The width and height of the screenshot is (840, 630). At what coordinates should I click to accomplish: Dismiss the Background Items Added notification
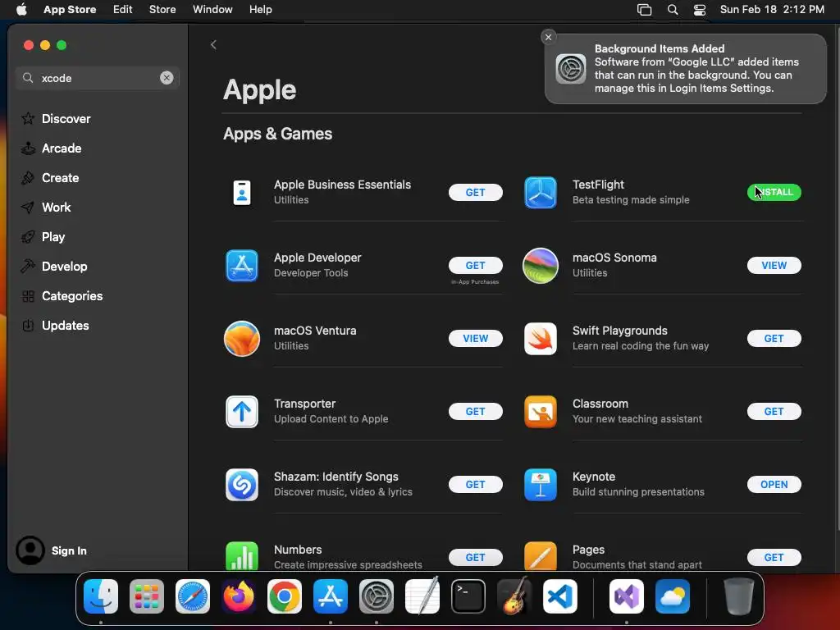[548, 37]
